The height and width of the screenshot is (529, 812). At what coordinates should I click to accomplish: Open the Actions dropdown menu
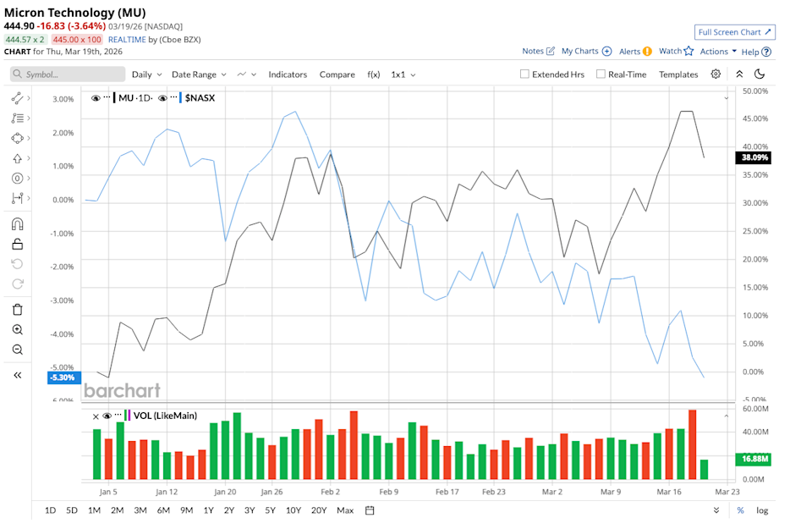coord(717,52)
